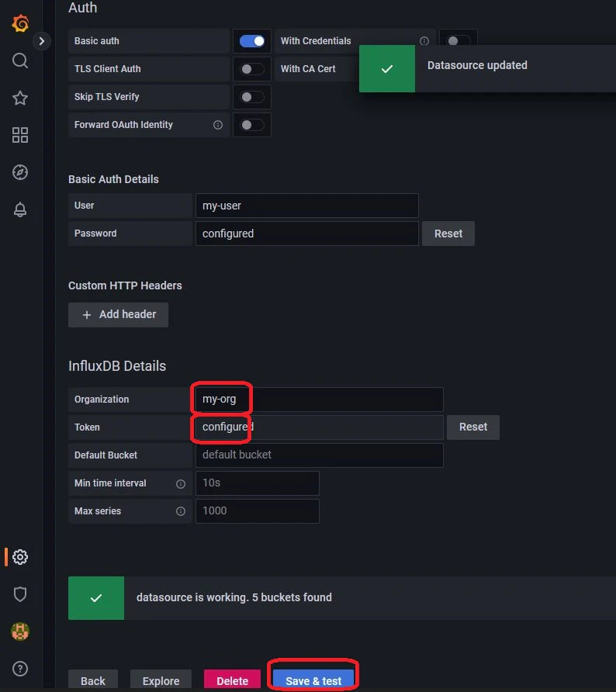Click the Token field showing configured
Screen dimensions: 616x692
[320, 427]
